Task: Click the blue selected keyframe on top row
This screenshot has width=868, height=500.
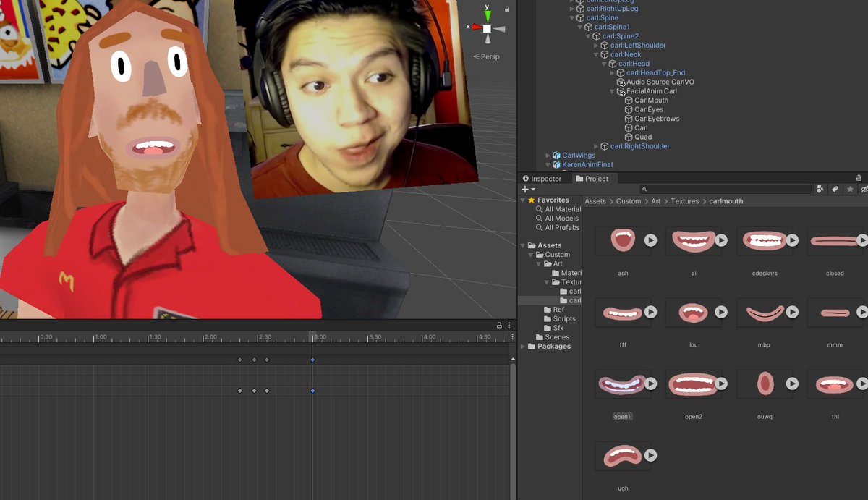Action: 312,360
